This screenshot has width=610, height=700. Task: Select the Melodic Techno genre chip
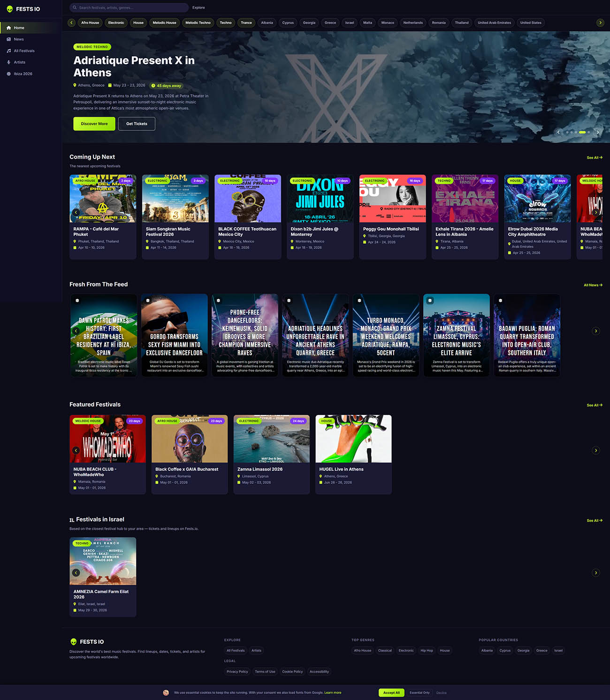(198, 23)
